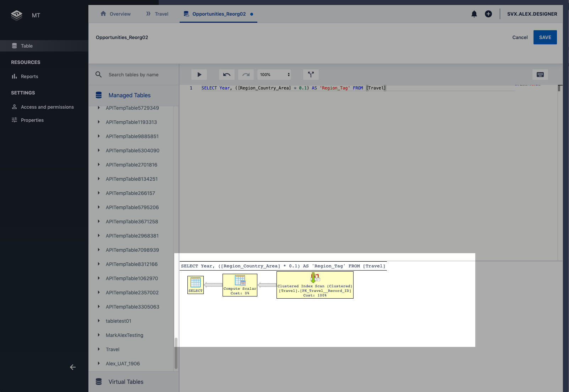This screenshot has width=569, height=392.
Task: Run the SQL query with play button
Action: pos(199,75)
